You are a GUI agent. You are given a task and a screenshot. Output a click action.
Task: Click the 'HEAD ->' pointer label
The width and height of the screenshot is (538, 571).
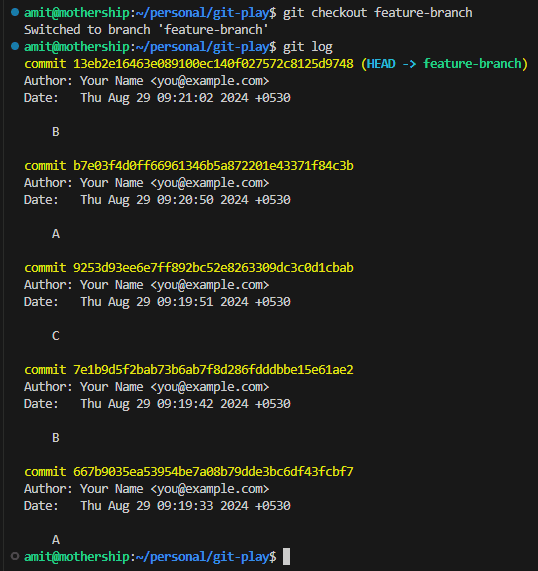tap(391, 64)
